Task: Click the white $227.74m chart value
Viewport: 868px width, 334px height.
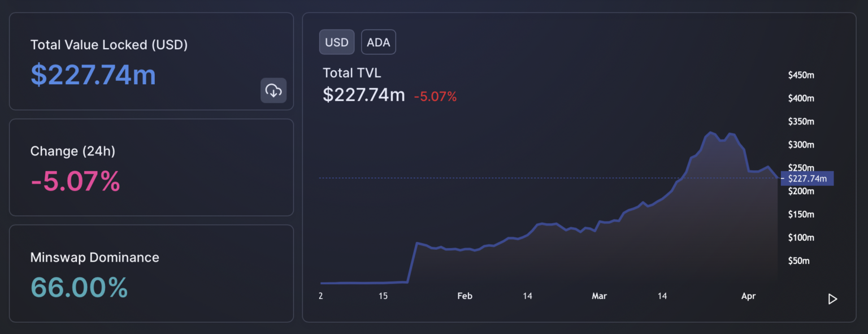Action: pyautogui.click(x=364, y=94)
